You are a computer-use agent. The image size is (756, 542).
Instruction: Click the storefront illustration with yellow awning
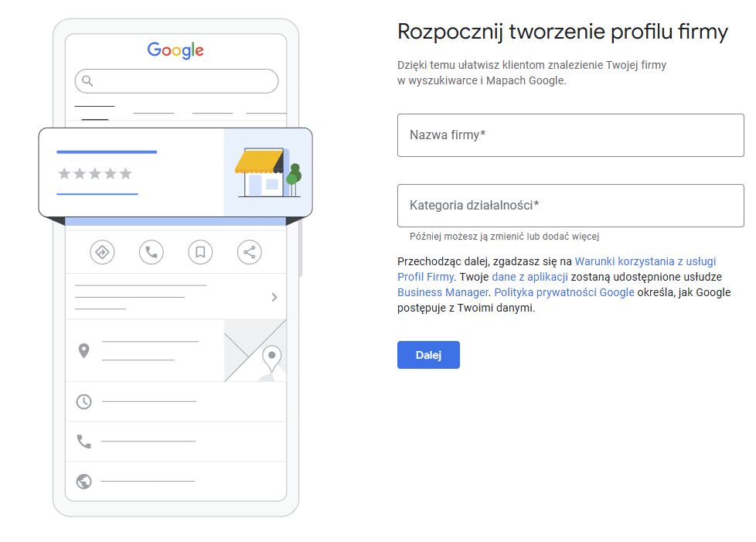[263, 172]
